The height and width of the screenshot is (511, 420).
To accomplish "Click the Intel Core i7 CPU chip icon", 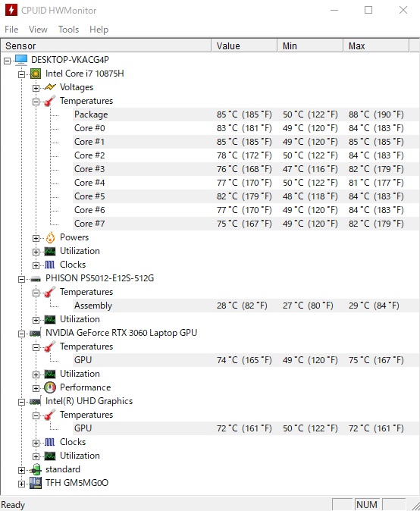I will (x=36, y=74).
